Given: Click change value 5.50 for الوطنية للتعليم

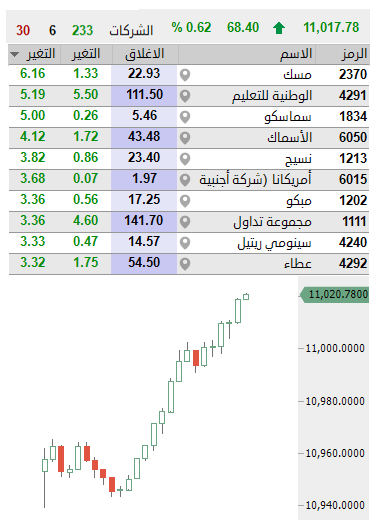Looking at the screenshot, I should [x=86, y=94].
